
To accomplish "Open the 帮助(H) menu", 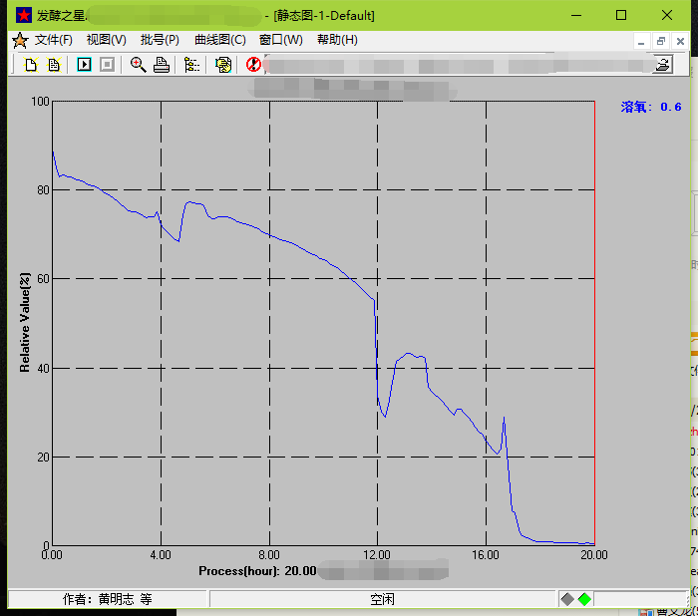I will 337,40.
